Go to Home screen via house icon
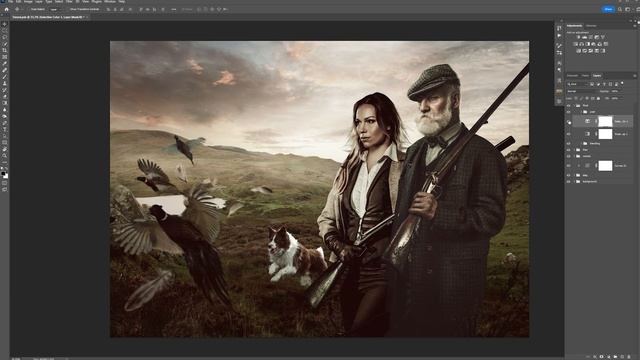The width and height of the screenshot is (640, 360). coord(6,9)
